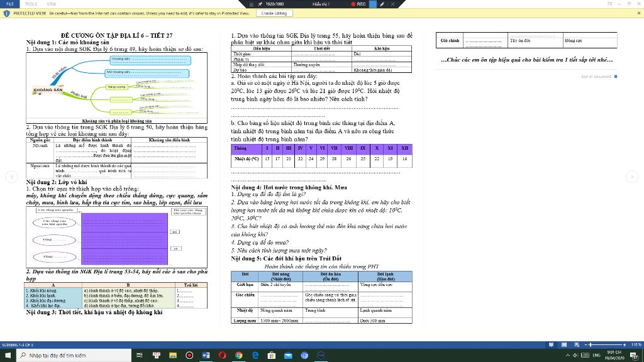Viewport: 644px width, 362px height.
Task: Click the Hiển thị 1 display label
Action: [321, 4]
